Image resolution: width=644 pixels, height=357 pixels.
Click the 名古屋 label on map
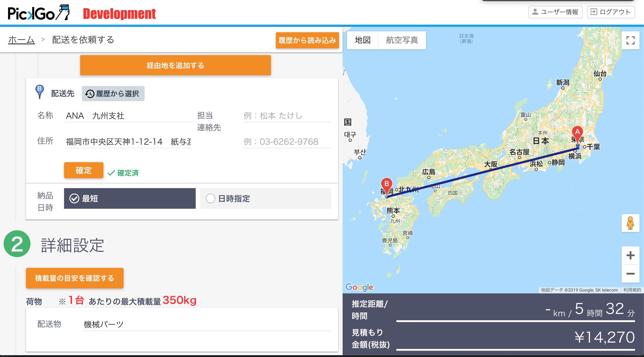519,152
